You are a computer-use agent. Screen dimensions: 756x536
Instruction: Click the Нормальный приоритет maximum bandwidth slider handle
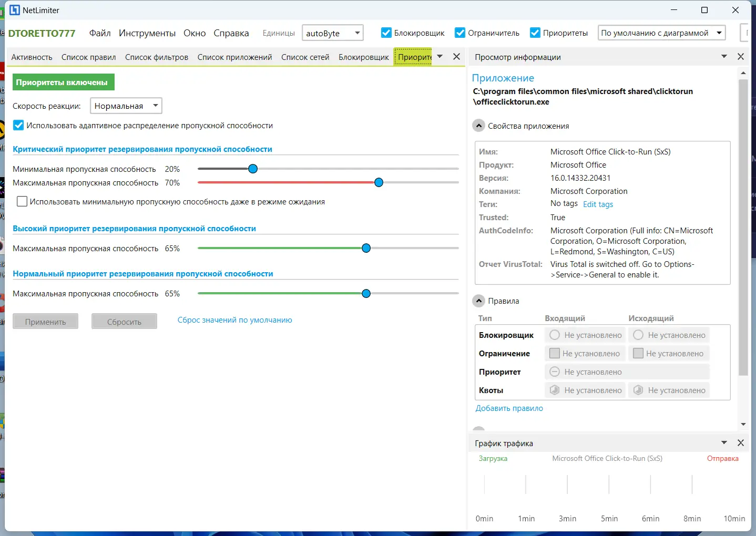(x=366, y=293)
